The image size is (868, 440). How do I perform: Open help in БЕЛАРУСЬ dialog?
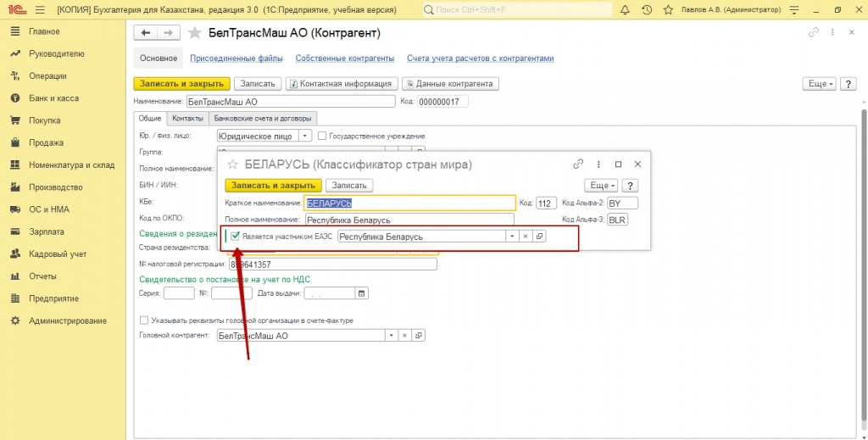(x=630, y=186)
